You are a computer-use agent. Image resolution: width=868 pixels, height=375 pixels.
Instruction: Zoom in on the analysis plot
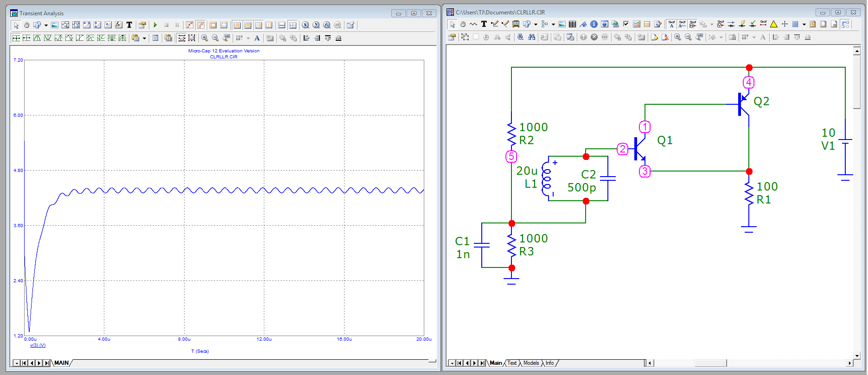click(204, 38)
